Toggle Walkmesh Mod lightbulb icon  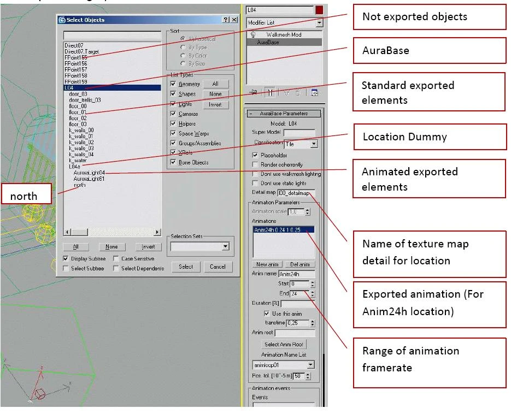[x=253, y=34]
